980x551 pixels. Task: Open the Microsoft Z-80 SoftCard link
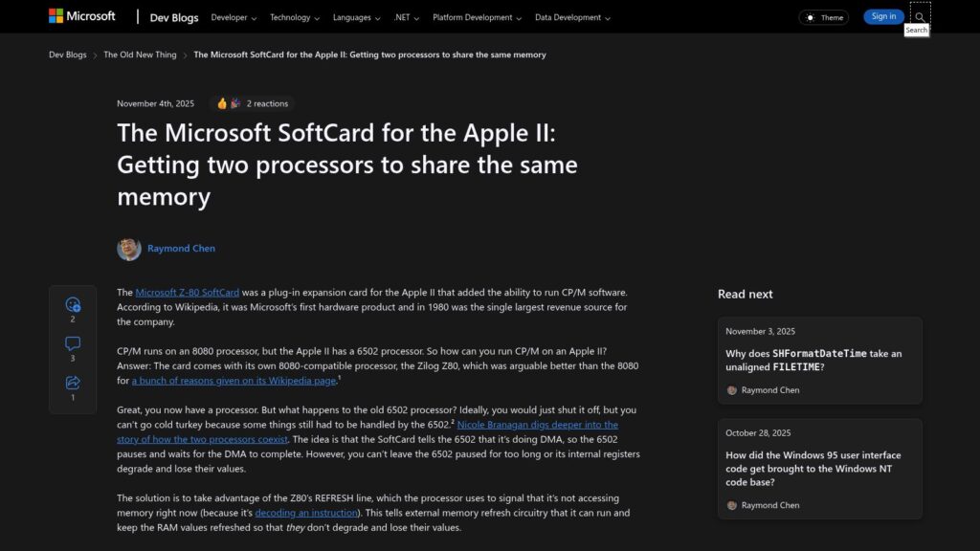click(x=189, y=293)
